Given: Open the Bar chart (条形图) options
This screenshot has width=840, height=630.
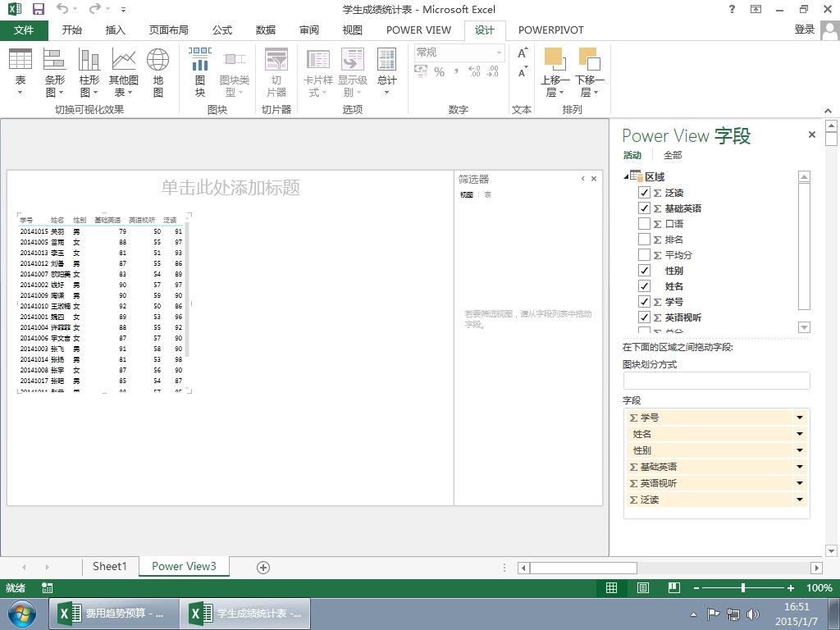Looking at the screenshot, I should tap(54, 72).
